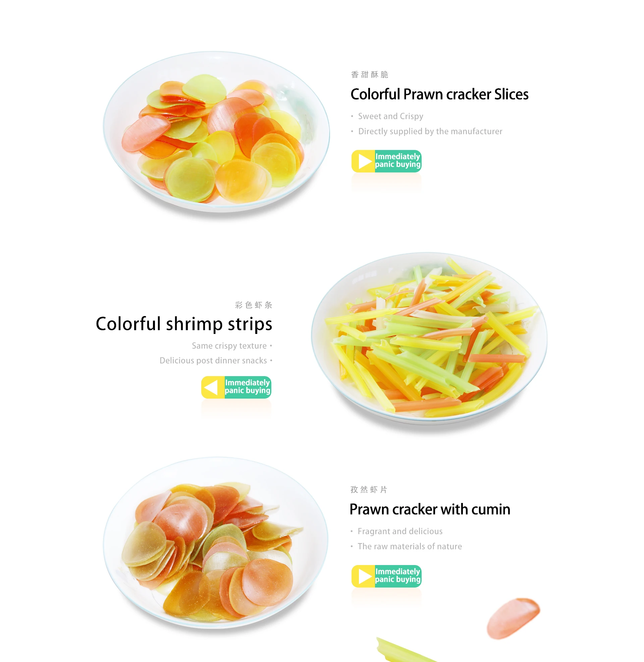Click the 彩色虾条 Chinese label
This screenshot has height=662, width=644.
click(254, 305)
